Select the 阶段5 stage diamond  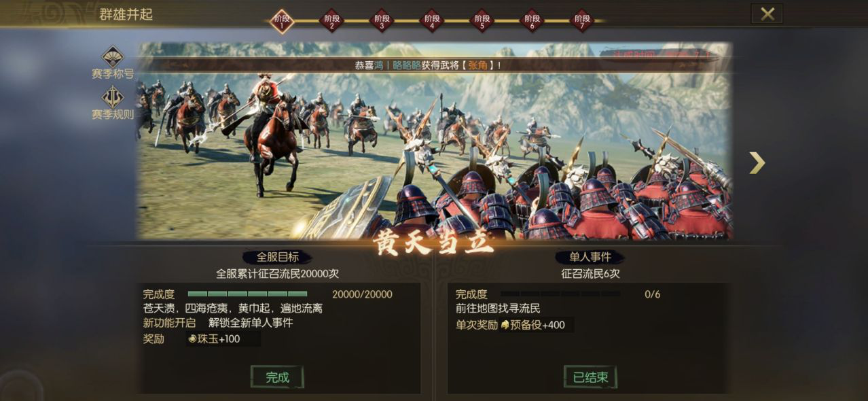(482, 20)
